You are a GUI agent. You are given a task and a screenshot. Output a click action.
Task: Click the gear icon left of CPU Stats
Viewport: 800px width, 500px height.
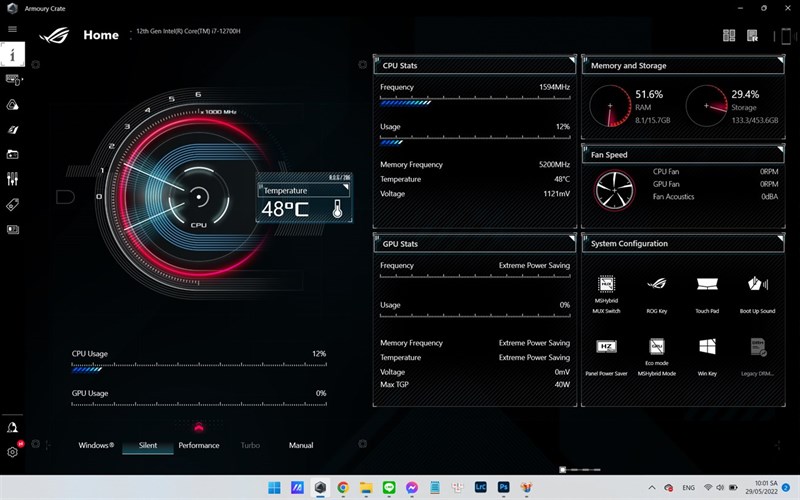point(362,65)
